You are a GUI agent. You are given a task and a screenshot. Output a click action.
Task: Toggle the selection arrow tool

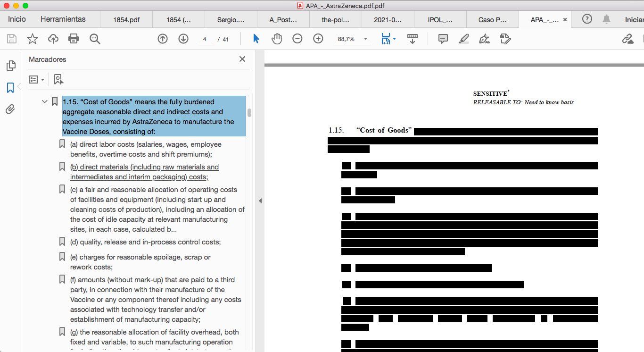(x=256, y=39)
